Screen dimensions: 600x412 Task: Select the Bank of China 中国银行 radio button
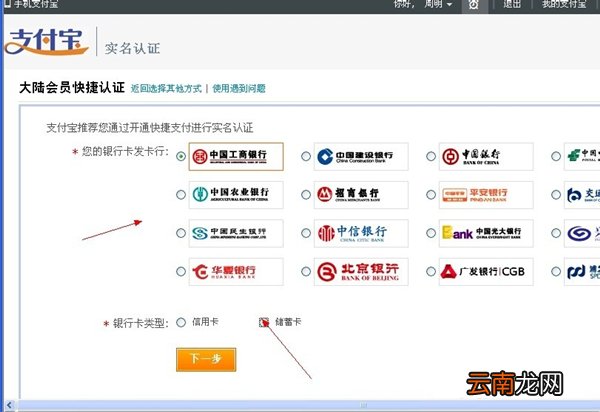431,156
